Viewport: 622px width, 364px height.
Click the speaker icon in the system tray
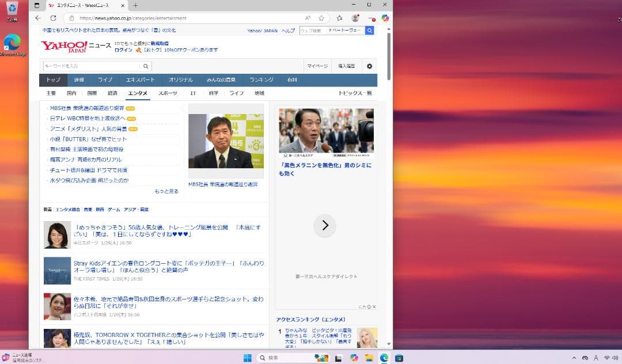[x=616, y=358]
